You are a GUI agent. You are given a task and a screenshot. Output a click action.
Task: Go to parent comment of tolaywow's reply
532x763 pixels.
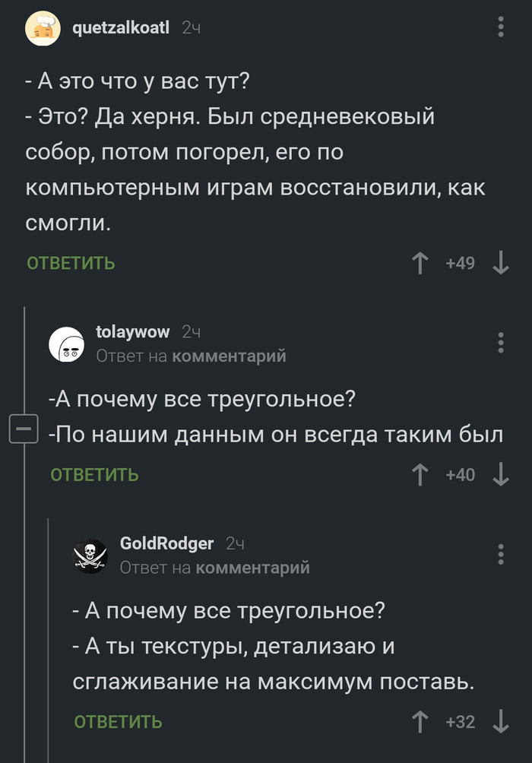(230, 356)
